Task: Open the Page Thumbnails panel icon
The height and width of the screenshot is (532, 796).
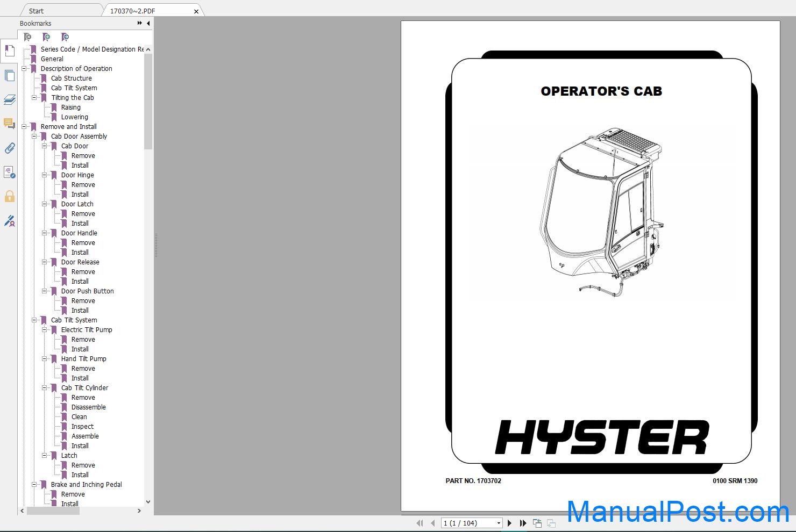Action: (x=9, y=76)
